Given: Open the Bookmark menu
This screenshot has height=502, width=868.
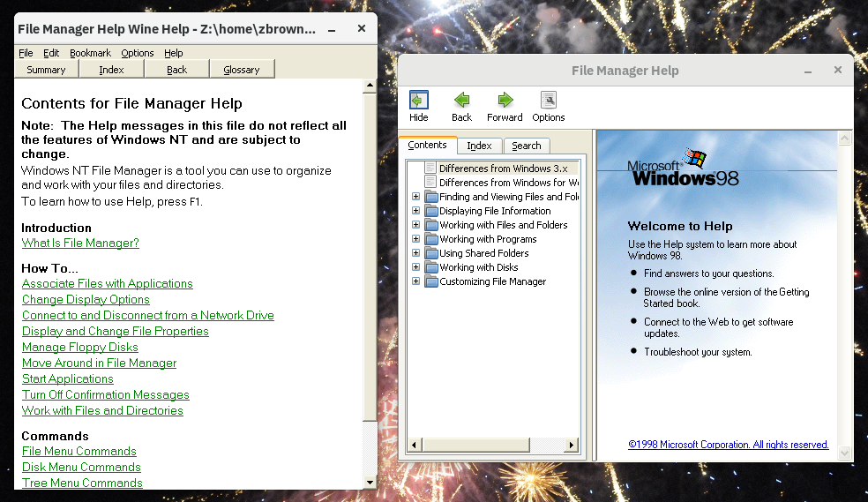Looking at the screenshot, I should point(90,53).
